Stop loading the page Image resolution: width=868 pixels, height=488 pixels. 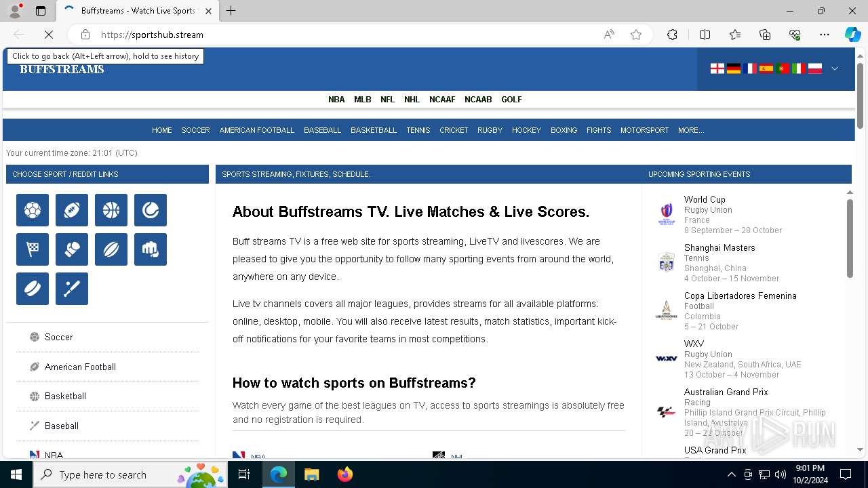tap(49, 35)
